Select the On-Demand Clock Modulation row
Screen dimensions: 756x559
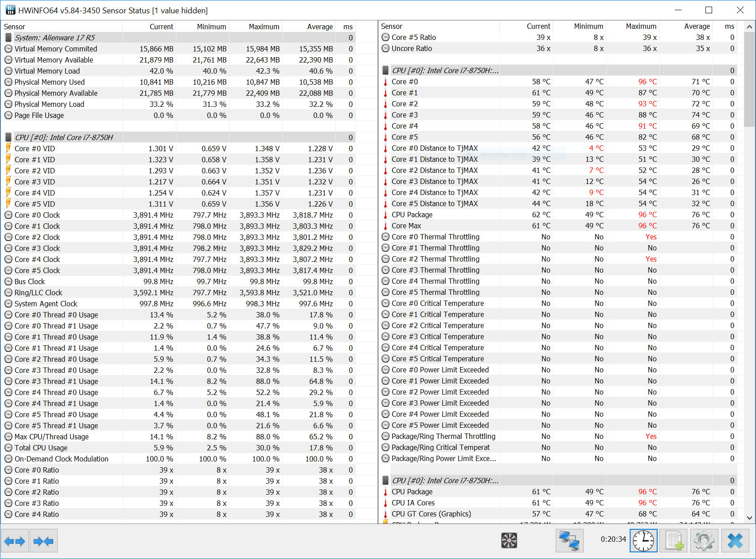point(179,459)
